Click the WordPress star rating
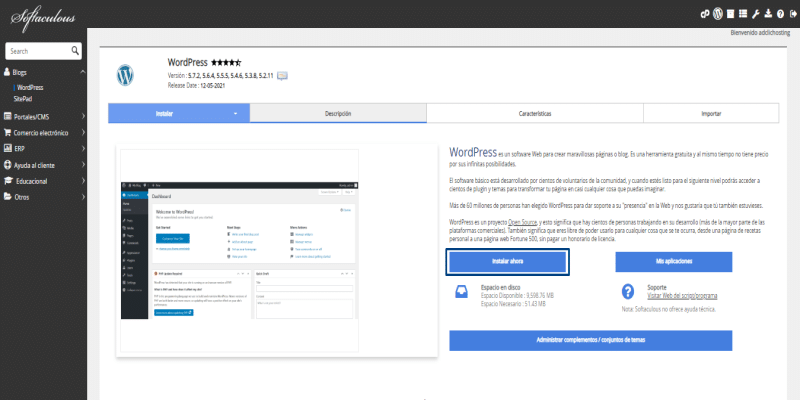The width and height of the screenshot is (800, 400). (226, 63)
